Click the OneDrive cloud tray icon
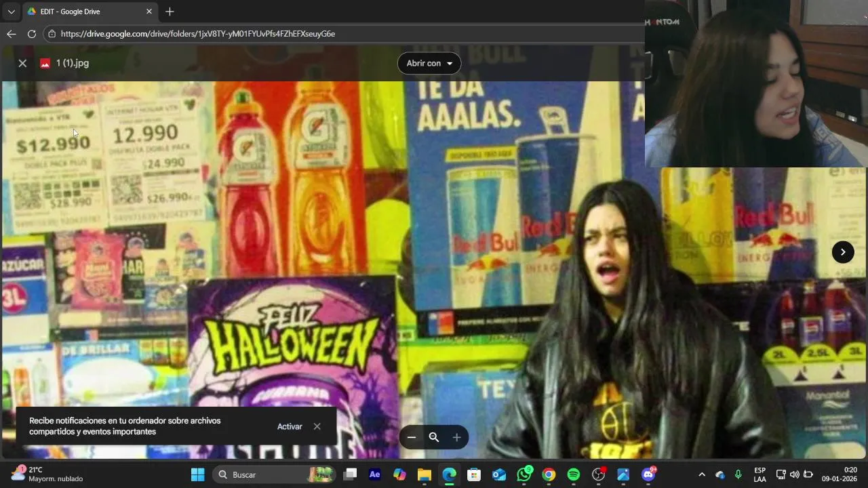868x488 pixels. click(x=720, y=474)
